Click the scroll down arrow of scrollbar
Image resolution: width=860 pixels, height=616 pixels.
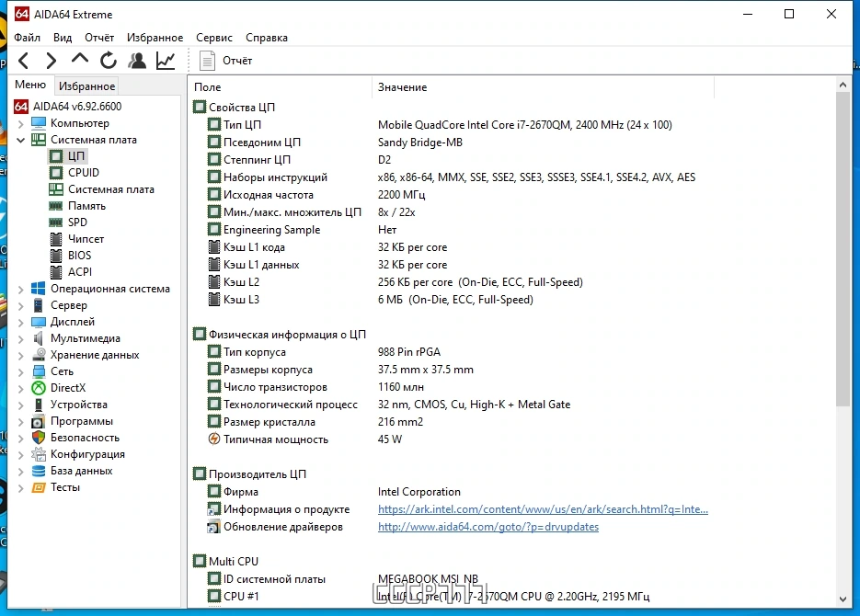tap(843, 599)
